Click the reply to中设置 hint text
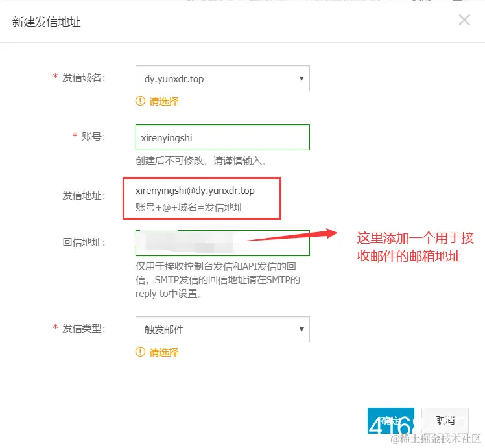 coord(169,294)
